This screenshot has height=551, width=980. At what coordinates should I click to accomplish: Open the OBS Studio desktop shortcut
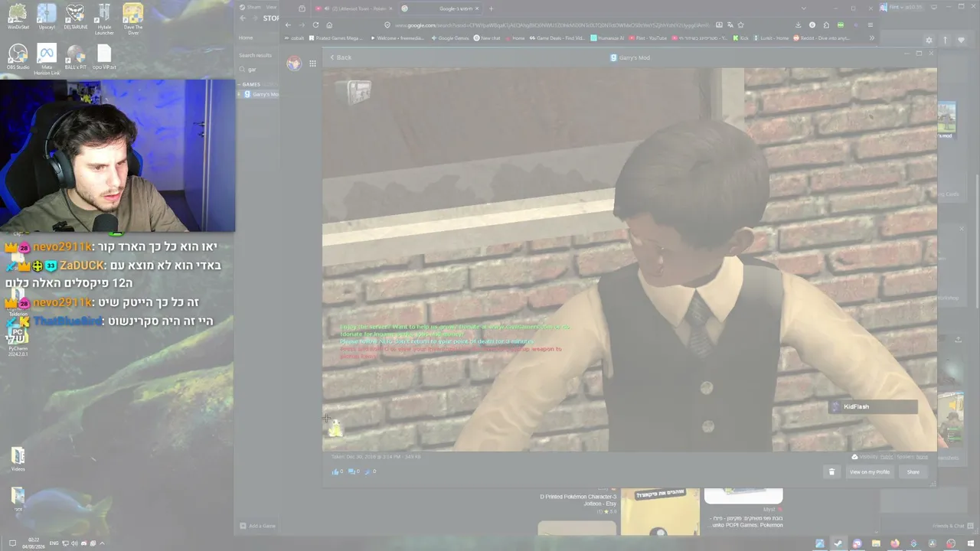18,57
